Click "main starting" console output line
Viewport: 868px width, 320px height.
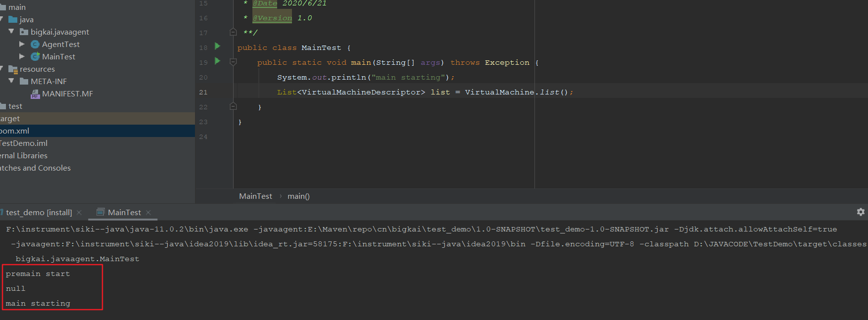click(x=38, y=304)
